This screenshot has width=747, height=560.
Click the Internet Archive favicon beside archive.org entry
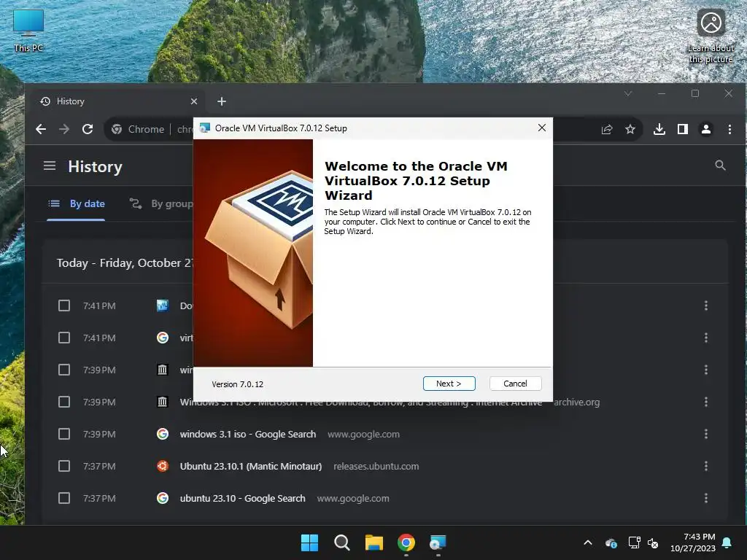[x=163, y=402]
